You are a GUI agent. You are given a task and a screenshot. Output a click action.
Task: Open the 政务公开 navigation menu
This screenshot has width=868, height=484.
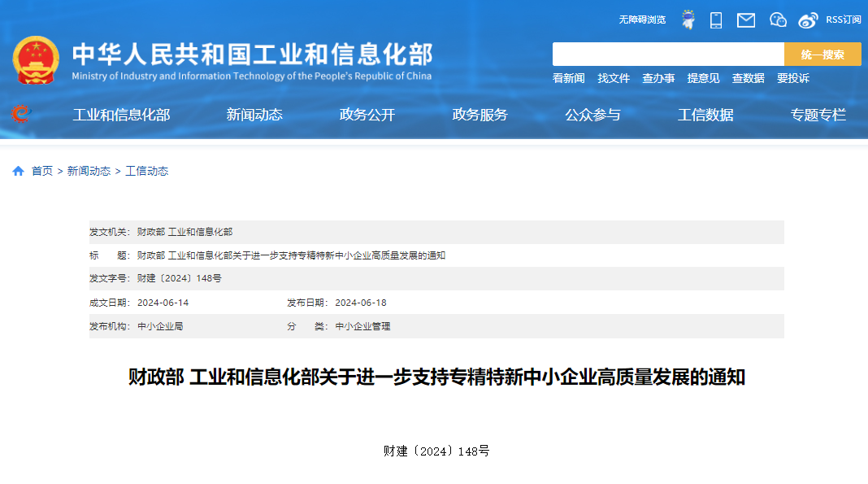click(367, 115)
